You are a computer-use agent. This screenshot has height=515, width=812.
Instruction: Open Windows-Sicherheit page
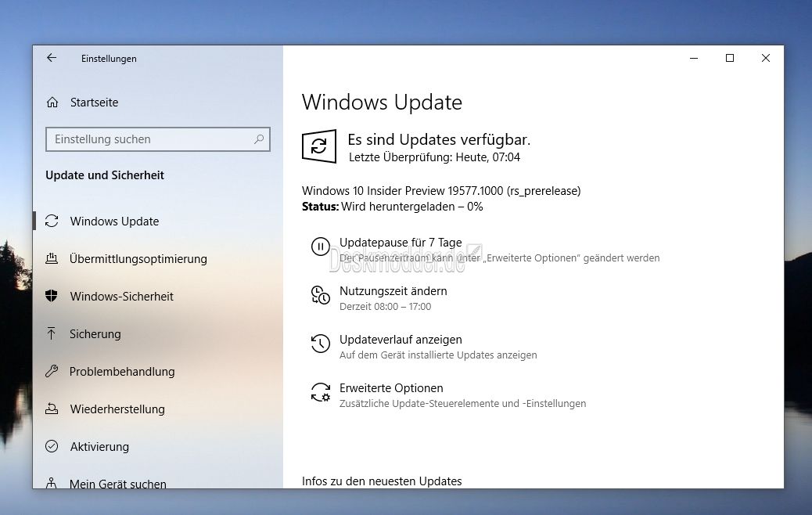[122, 297]
